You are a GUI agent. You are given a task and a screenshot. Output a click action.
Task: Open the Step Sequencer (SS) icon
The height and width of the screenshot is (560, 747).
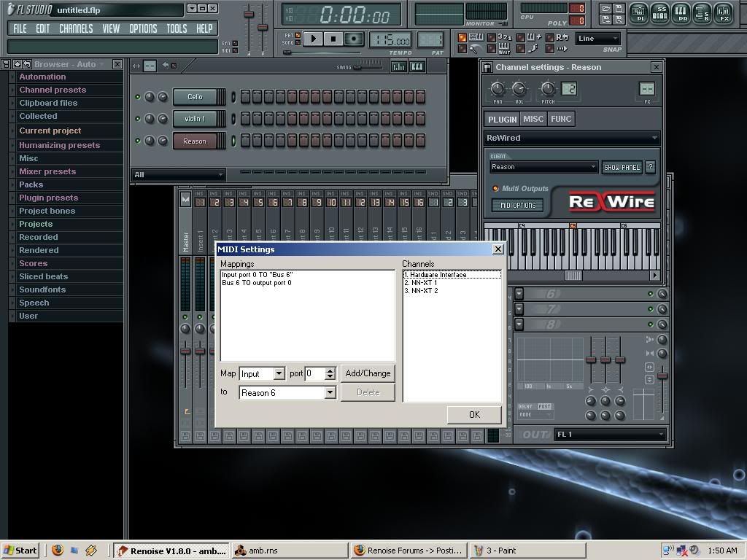659,12
